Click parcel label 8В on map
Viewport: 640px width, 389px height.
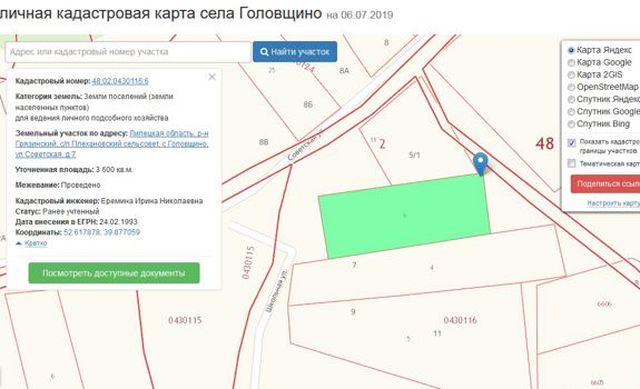coord(264,142)
